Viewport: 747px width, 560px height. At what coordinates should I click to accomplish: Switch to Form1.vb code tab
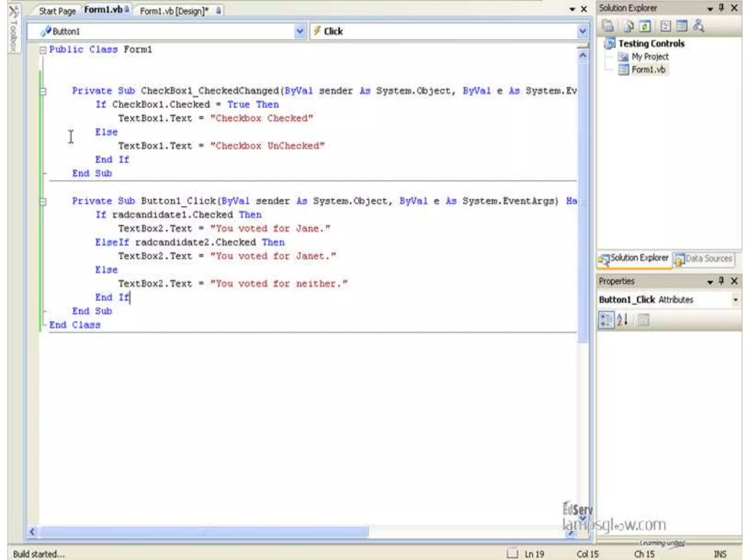pyautogui.click(x=106, y=10)
